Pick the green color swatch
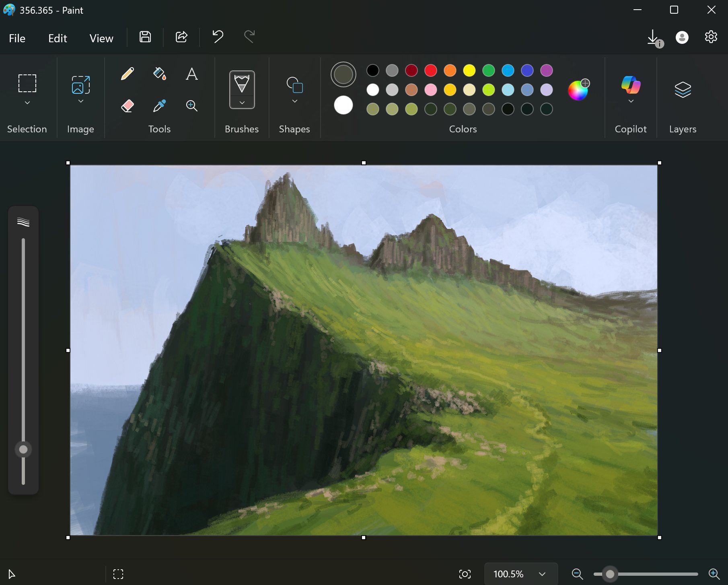This screenshot has height=585, width=728. coord(489,70)
